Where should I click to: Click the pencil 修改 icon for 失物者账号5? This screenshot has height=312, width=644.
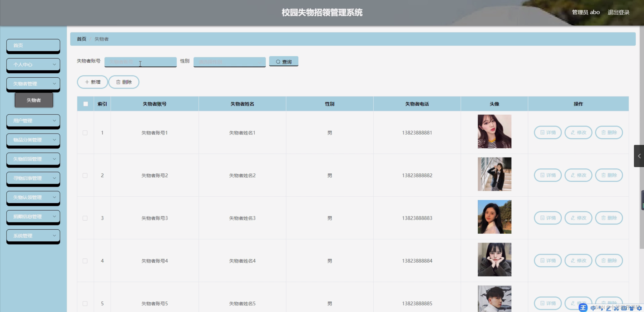point(573,303)
